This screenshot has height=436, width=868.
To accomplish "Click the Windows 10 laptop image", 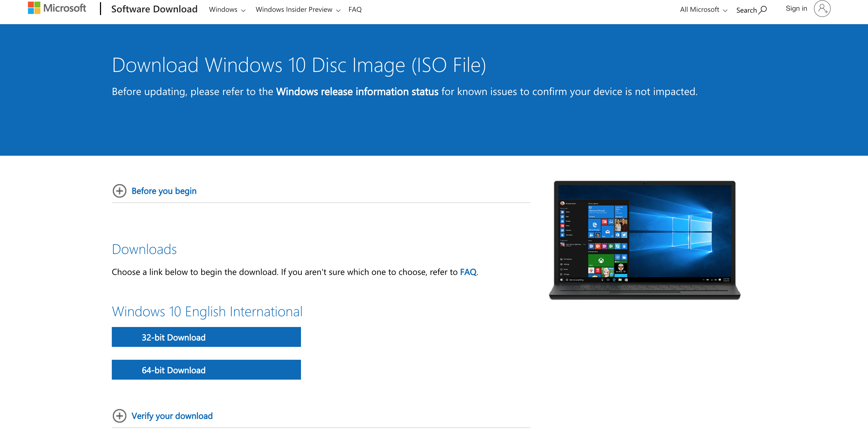I will coord(645,240).
